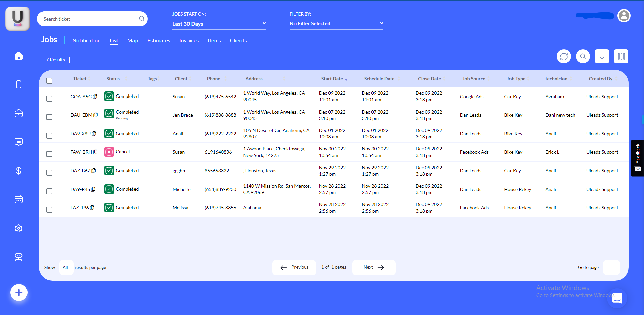
Task: Copy ticket ID GOA-A5G
Action: click(x=95, y=97)
